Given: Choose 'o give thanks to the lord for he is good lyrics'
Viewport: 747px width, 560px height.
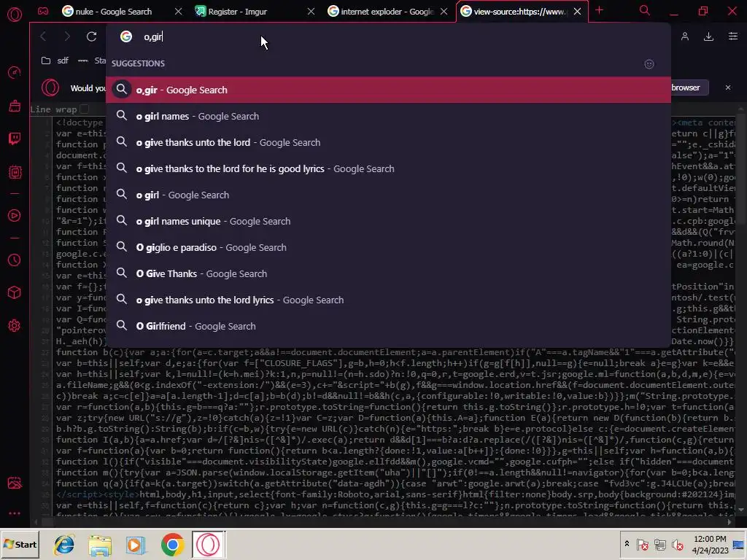Looking at the screenshot, I should pyautogui.click(x=388, y=168).
